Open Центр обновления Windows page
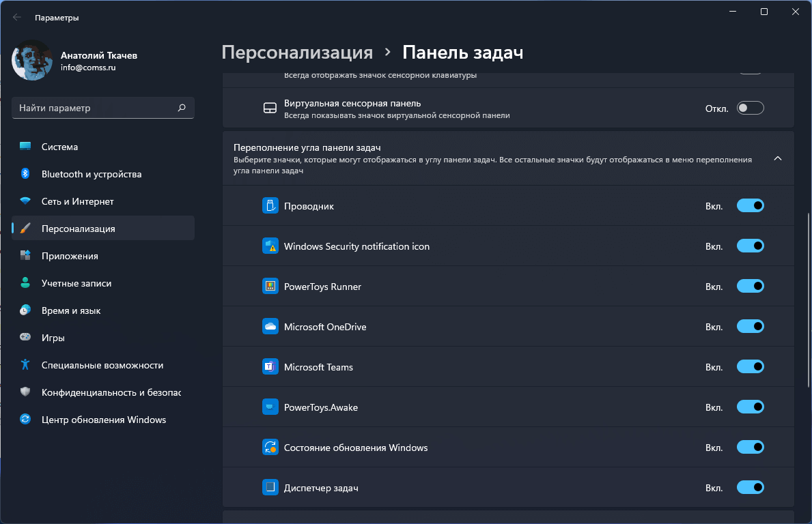 tap(103, 420)
